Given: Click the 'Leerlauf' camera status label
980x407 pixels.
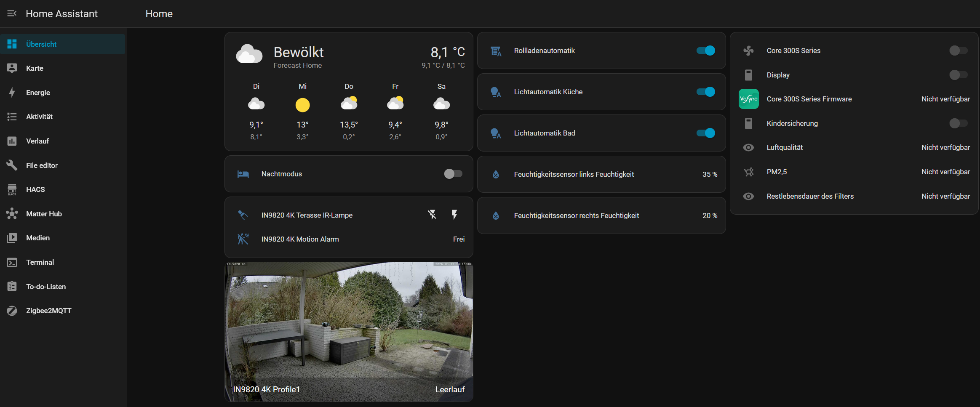Looking at the screenshot, I should pos(450,389).
